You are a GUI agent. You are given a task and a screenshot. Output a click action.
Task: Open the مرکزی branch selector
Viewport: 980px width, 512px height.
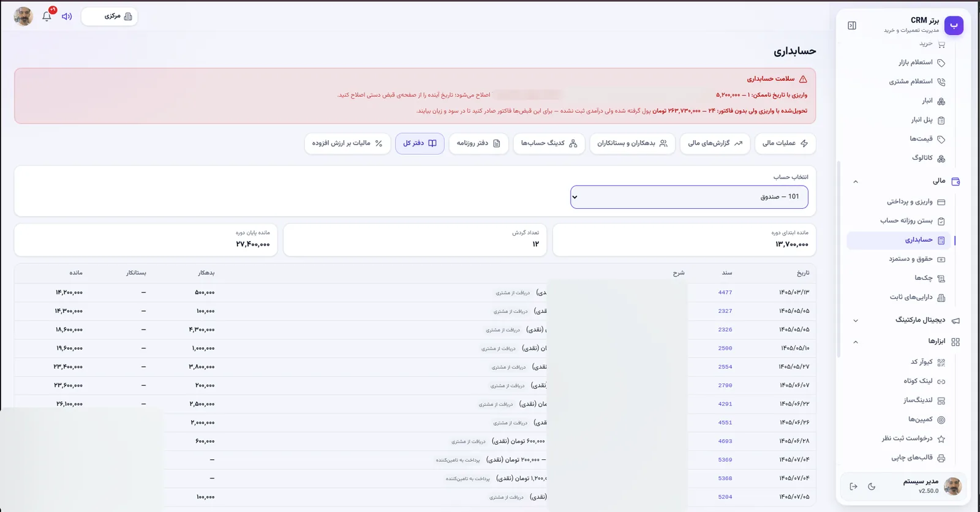tap(110, 17)
